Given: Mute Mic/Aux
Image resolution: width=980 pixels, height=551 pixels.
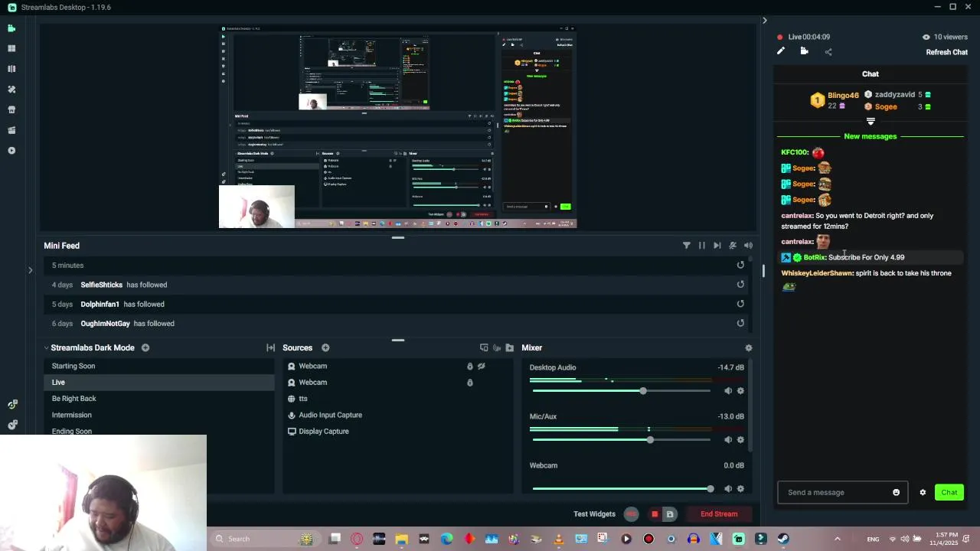Looking at the screenshot, I should click(728, 439).
